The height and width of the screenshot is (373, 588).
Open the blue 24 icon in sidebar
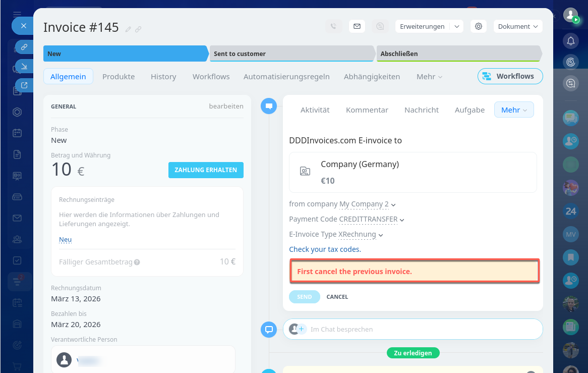pos(571,211)
